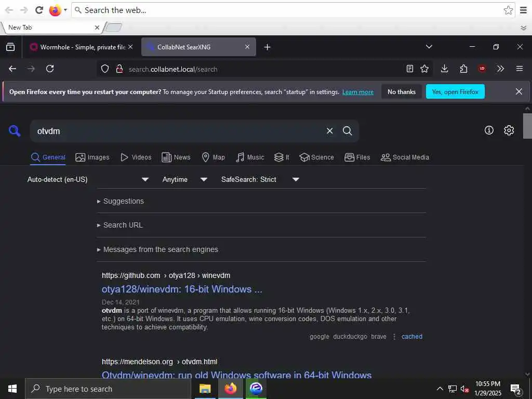Close the New Tab tab
The height and width of the screenshot is (399, 532).
coord(97,28)
